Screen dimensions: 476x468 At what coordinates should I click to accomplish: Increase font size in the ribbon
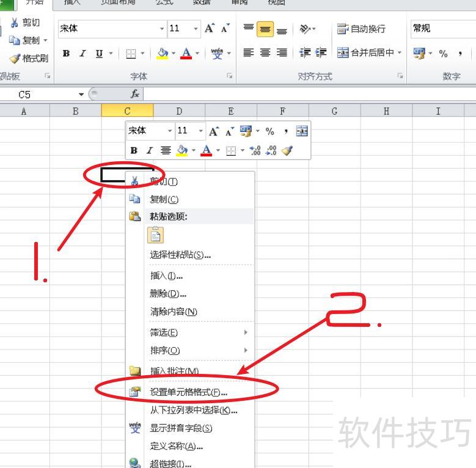210,29
